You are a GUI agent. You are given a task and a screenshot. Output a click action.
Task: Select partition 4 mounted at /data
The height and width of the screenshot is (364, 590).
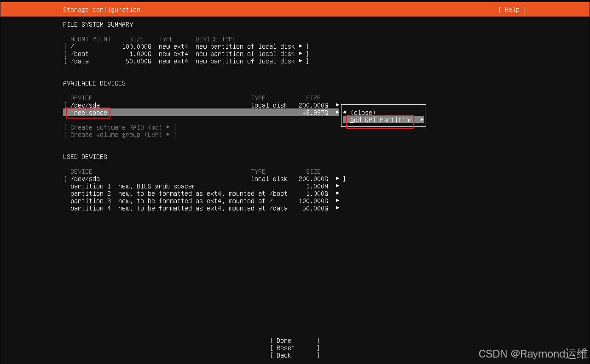(x=204, y=208)
